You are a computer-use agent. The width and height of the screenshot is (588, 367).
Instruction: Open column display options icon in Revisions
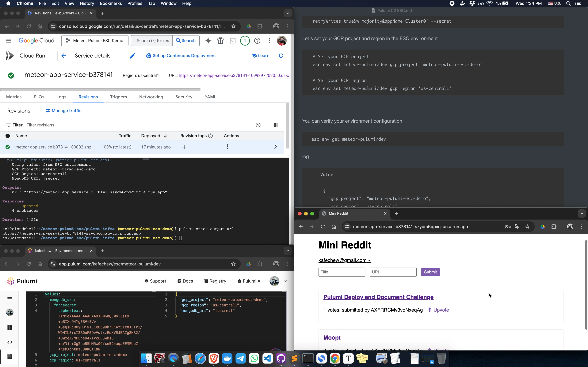275,125
